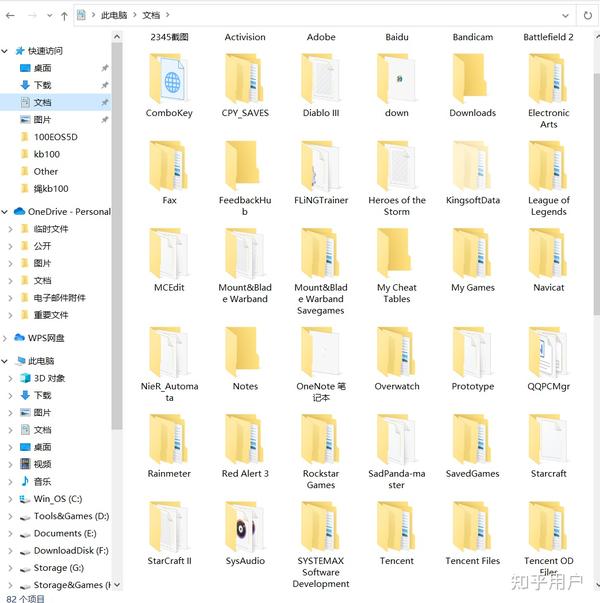The height and width of the screenshot is (603, 600).
Task: Expand the 电子邮件附件 tree node
Action: pyautogui.click(x=10, y=298)
